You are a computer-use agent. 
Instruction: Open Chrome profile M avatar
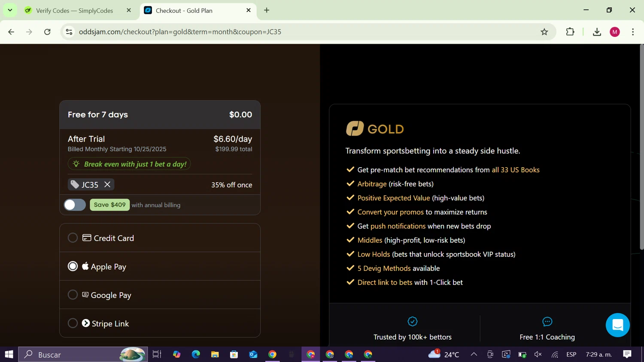point(615,32)
